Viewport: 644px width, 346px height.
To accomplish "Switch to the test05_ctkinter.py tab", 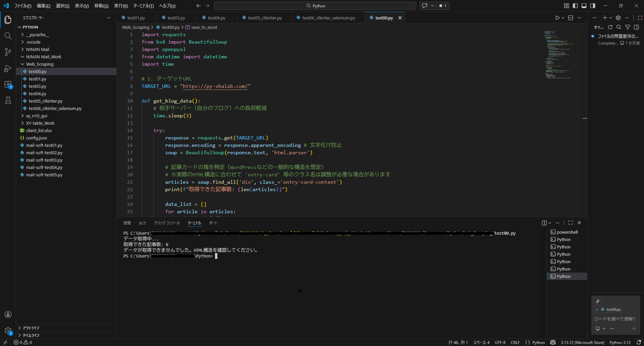I will click(265, 18).
